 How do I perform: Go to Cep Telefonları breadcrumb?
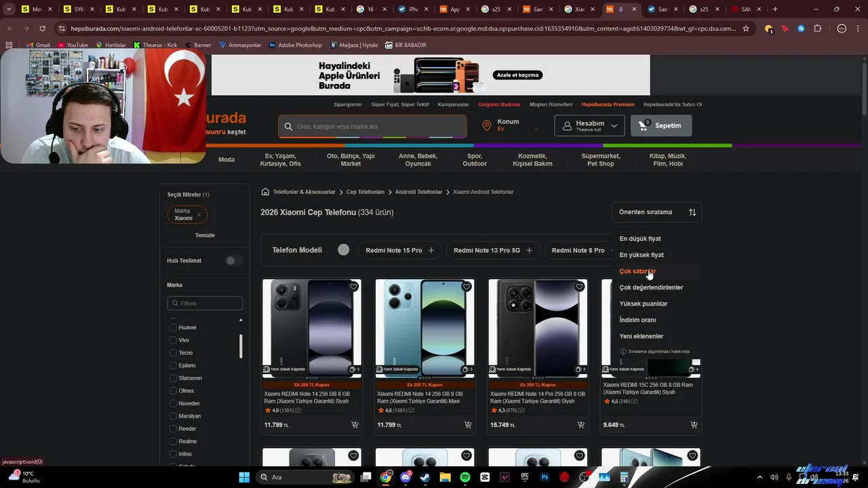pos(366,192)
